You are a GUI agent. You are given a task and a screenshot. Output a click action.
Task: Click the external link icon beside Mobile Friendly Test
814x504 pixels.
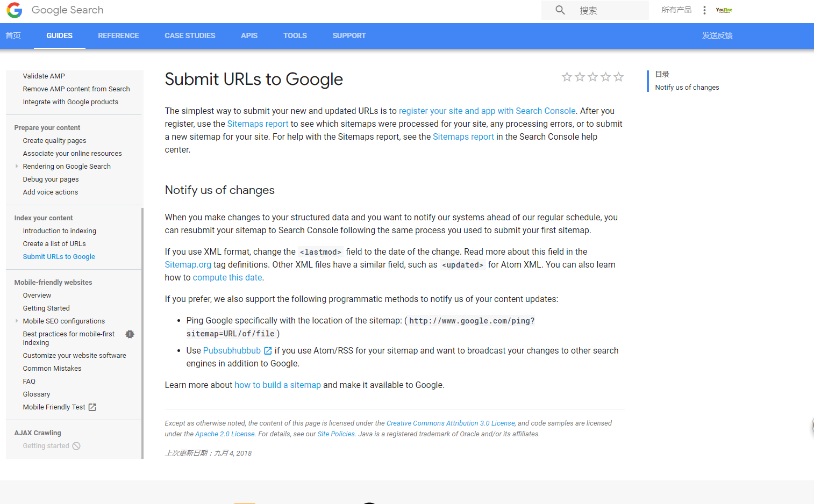(92, 407)
